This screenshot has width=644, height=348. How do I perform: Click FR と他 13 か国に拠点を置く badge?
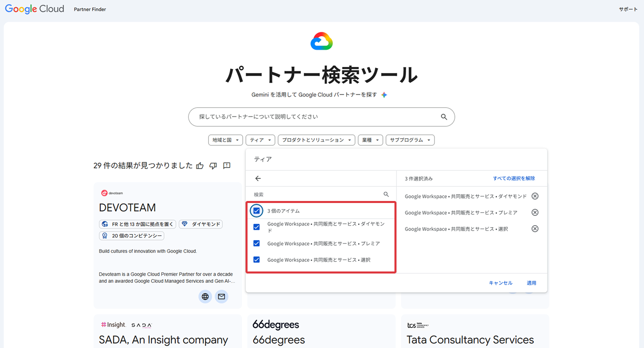(138, 224)
